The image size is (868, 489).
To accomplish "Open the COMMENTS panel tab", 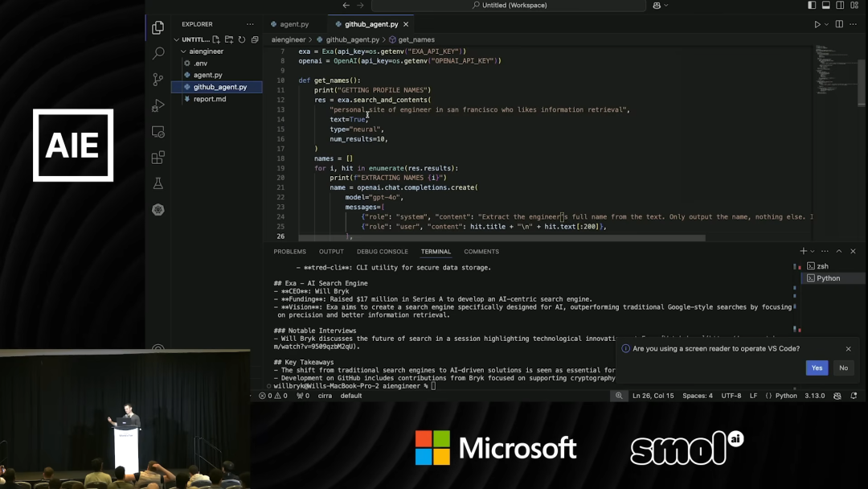I will point(481,252).
